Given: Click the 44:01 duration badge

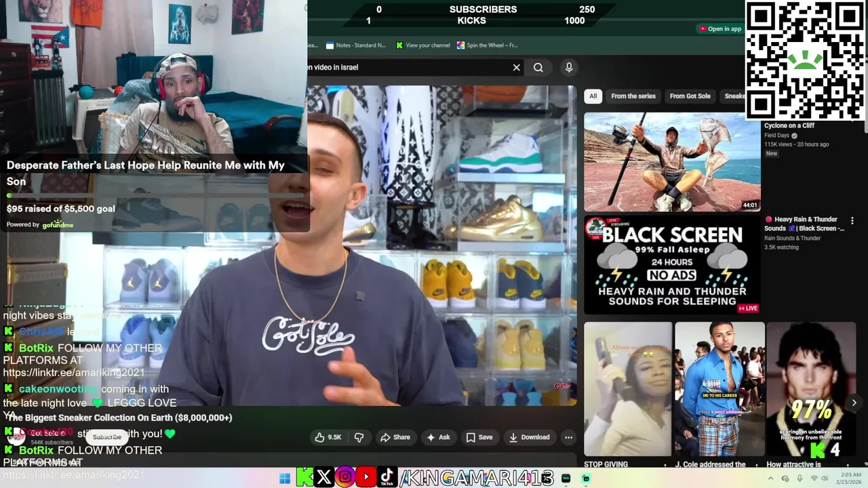Looking at the screenshot, I should click(750, 205).
